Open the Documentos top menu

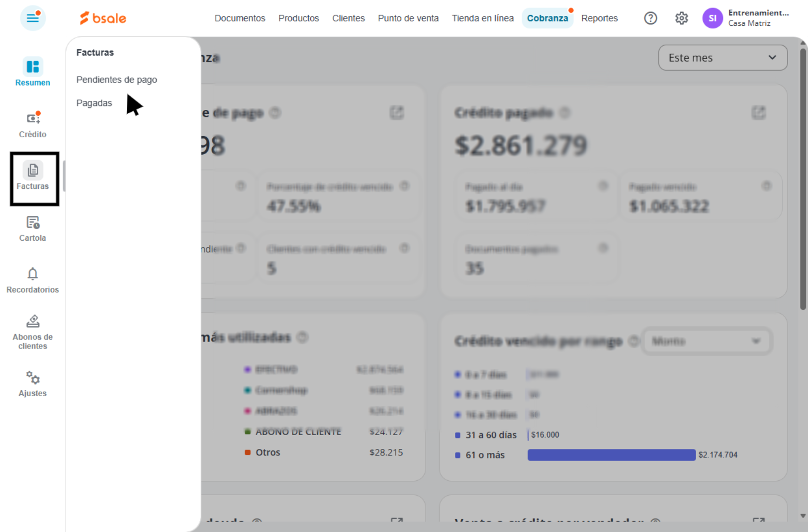pyautogui.click(x=240, y=18)
